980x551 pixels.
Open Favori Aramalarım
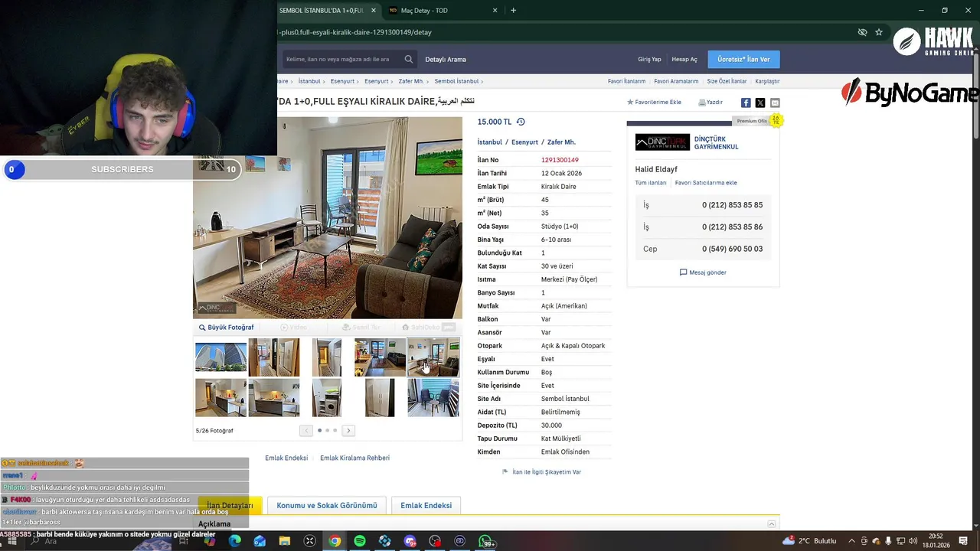click(676, 81)
